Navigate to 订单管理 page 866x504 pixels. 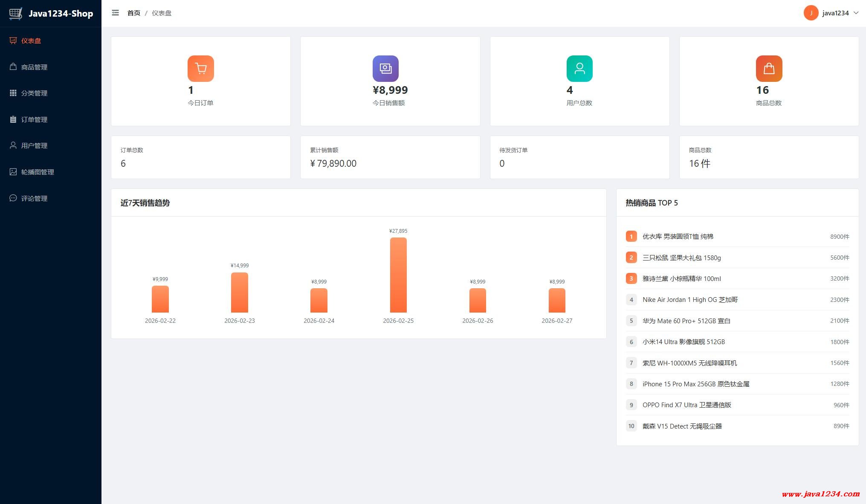[34, 120]
